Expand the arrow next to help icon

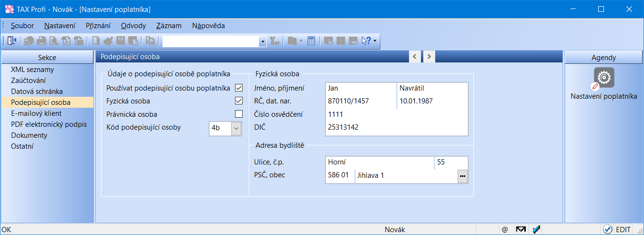[375, 41]
